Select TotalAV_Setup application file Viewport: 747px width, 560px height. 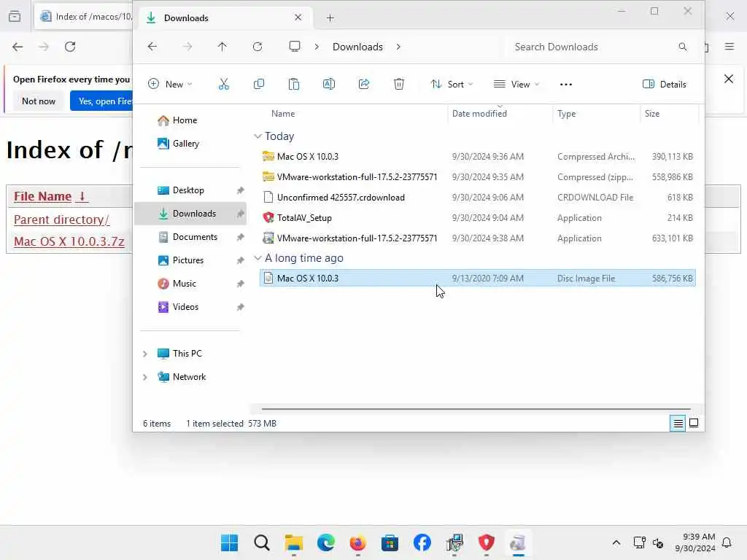tap(478, 218)
